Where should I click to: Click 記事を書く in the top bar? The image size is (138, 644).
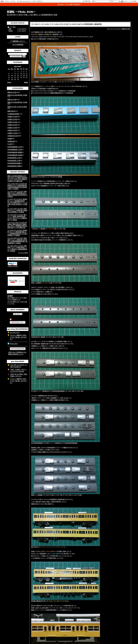(x=88, y=1)
